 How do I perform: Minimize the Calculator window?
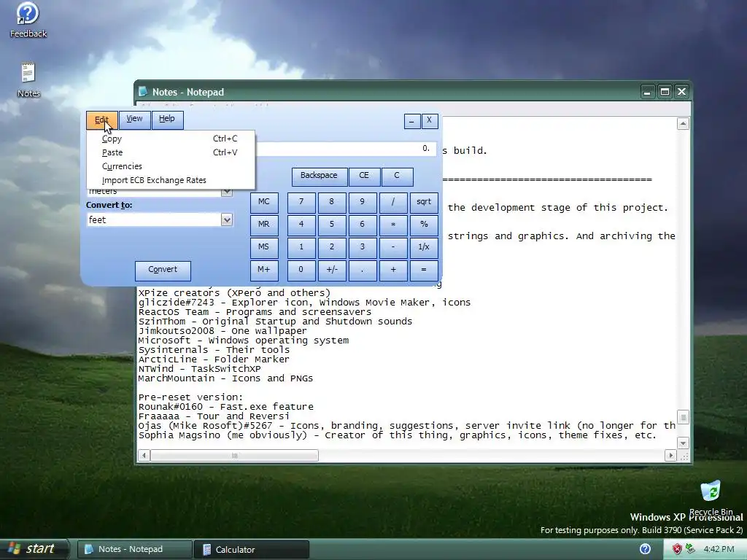pyautogui.click(x=412, y=121)
